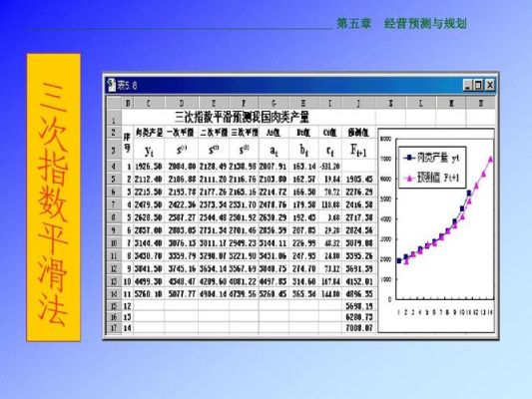Click the 三次平滑 heading cell
The width and height of the screenshot is (532, 399).
point(245,133)
